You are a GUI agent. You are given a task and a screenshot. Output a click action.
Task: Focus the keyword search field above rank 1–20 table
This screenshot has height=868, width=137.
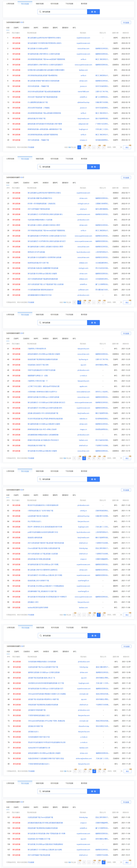(62, 12)
